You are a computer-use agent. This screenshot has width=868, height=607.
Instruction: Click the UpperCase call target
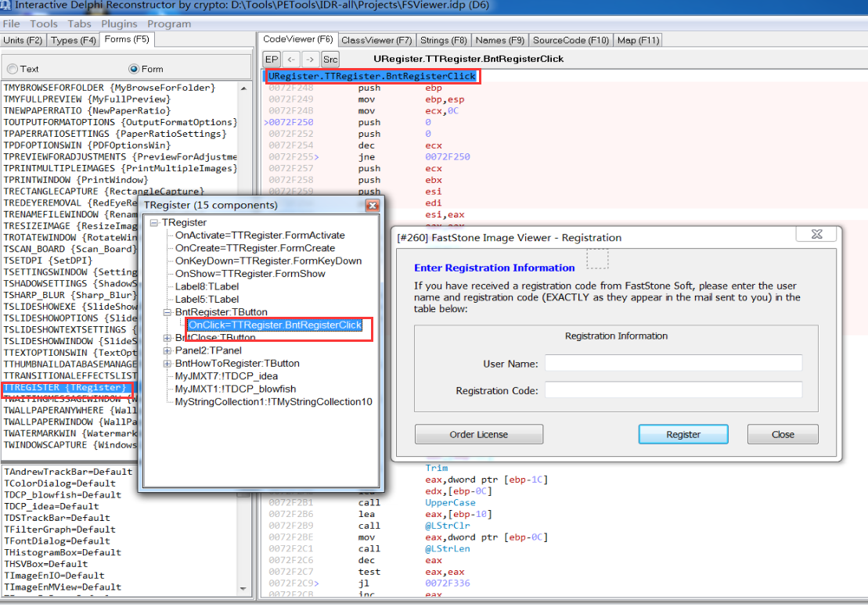[450, 503]
